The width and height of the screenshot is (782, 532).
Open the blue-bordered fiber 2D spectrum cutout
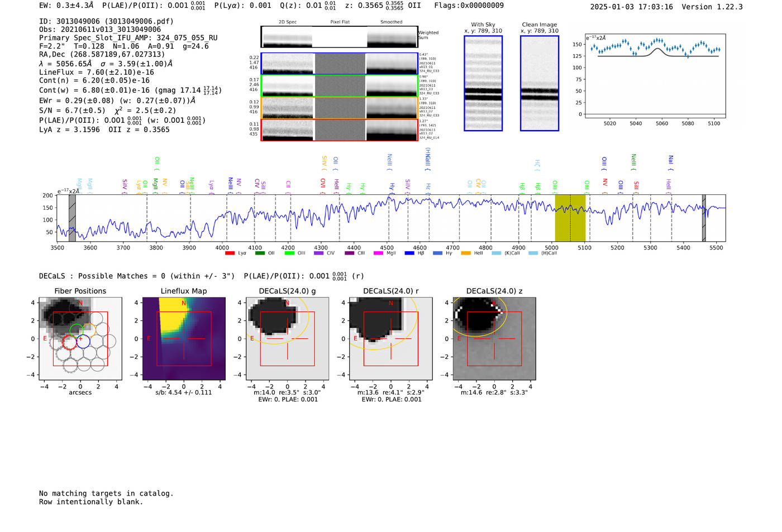click(x=288, y=64)
